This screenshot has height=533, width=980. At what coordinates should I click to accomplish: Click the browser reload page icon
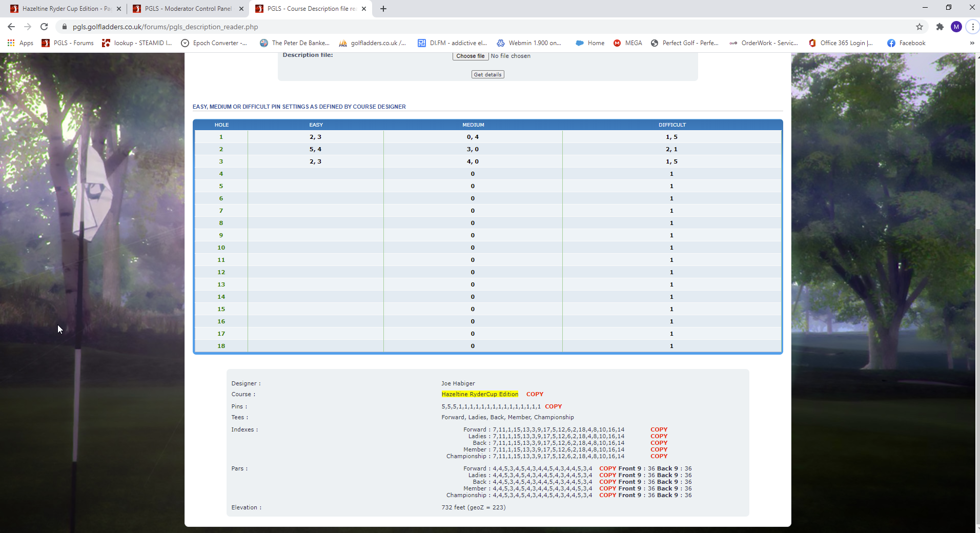44,27
